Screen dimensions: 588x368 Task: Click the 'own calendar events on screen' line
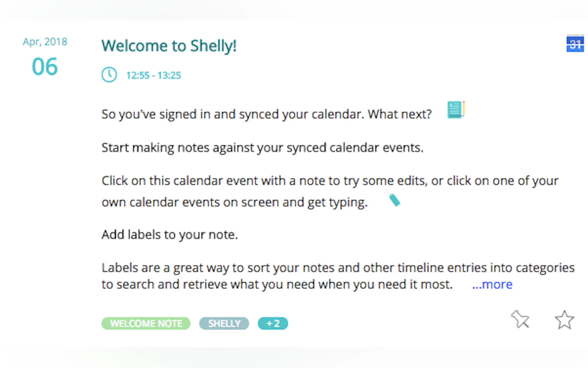235,203
